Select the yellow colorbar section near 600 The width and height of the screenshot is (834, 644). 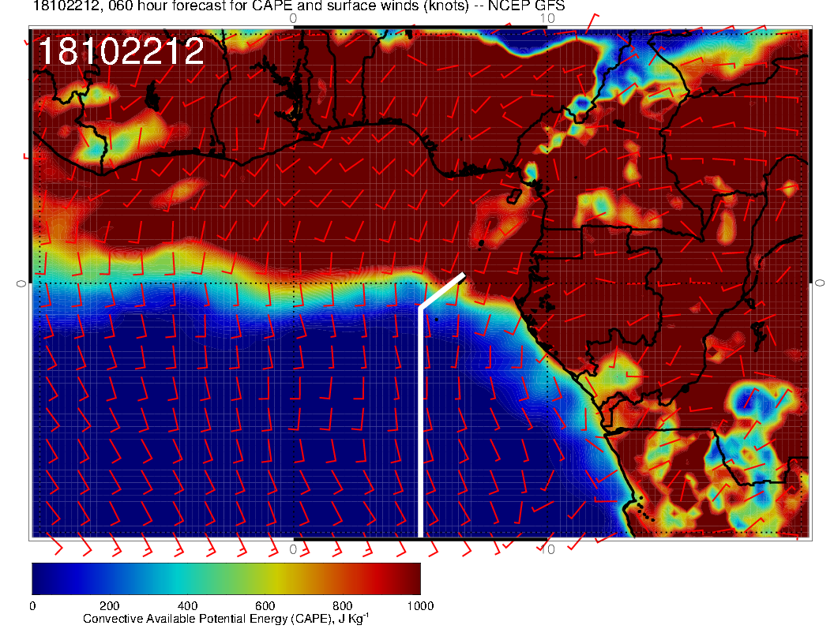coord(265,578)
